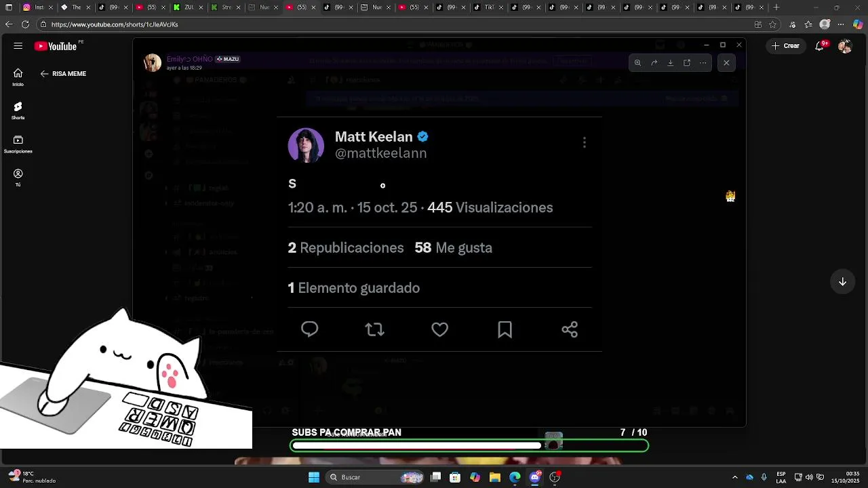Open the weather widget showing 18°C
This screenshot has height=488, width=868.
click(31, 477)
